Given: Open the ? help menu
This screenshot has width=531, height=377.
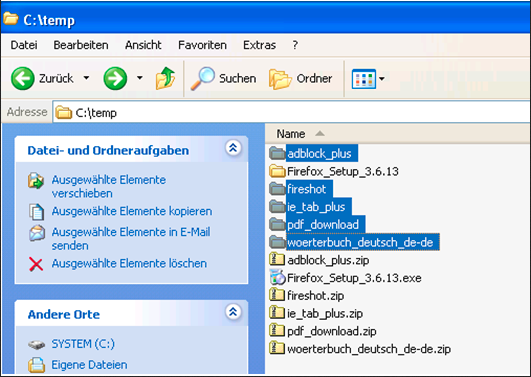Looking at the screenshot, I should point(295,45).
